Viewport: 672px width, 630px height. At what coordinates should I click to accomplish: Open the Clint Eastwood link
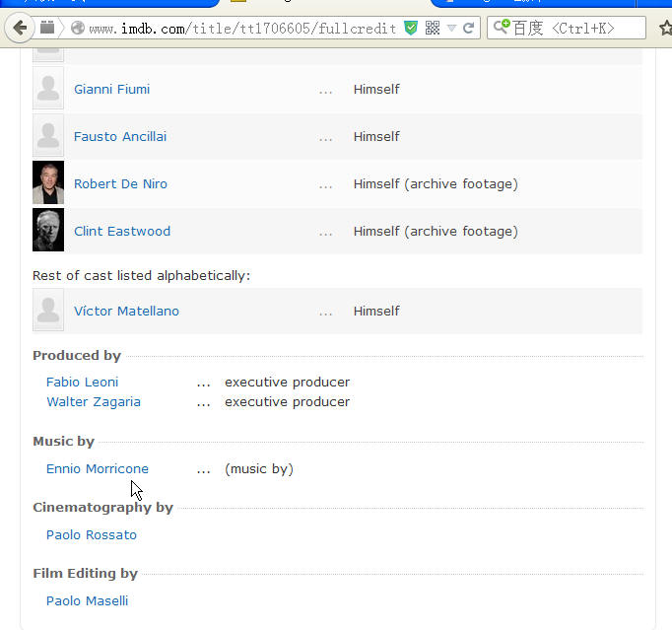[x=122, y=231]
